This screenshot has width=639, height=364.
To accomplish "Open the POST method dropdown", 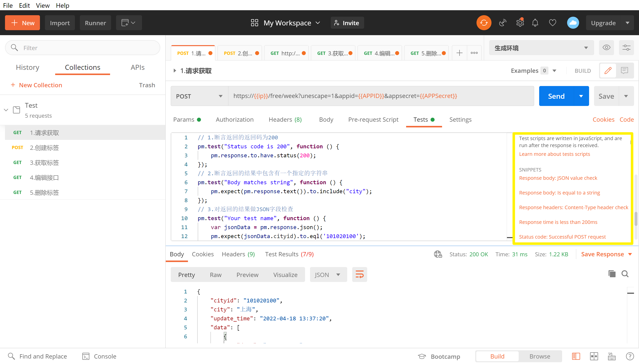I will 199,96.
